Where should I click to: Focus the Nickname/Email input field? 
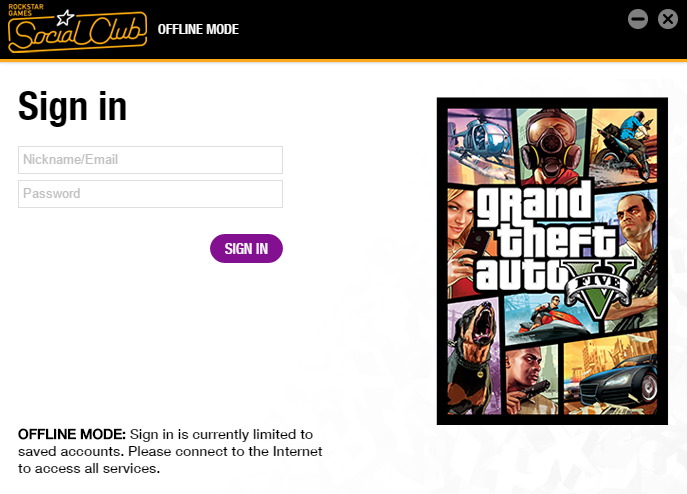pos(150,160)
